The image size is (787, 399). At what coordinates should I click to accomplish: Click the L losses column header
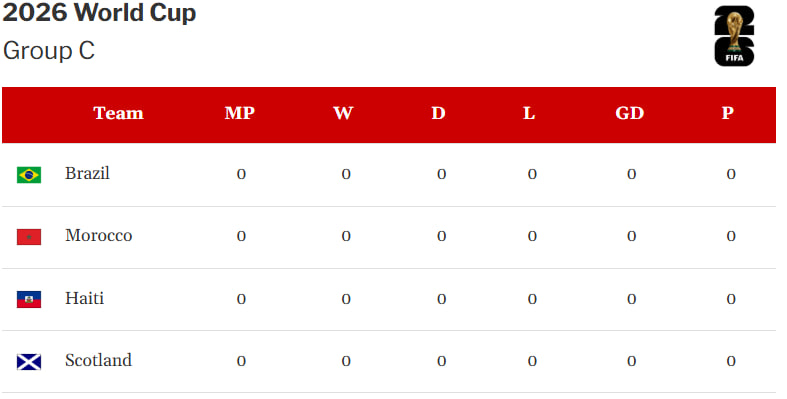pos(529,113)
